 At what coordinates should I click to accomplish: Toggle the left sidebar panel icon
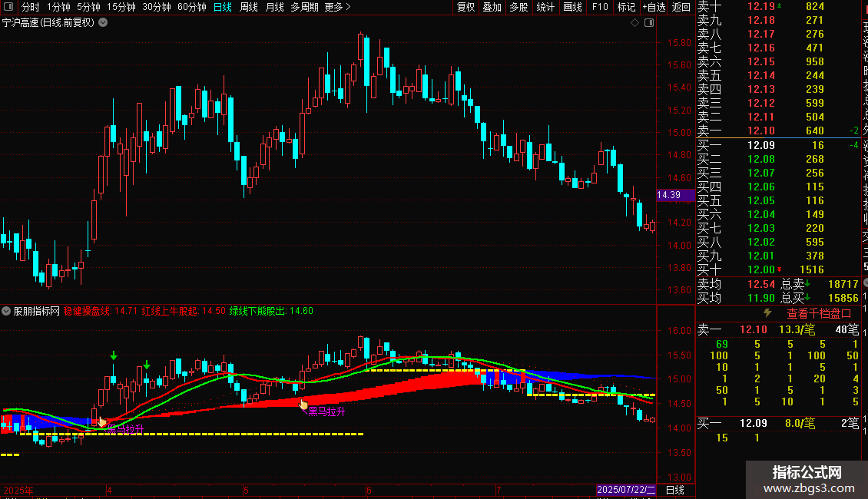point(8,7)
